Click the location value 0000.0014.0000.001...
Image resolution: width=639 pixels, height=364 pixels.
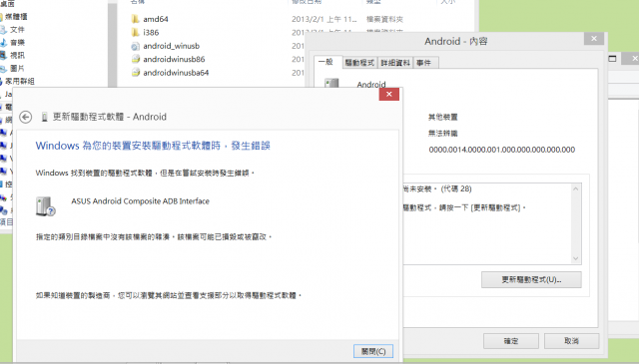(501, 150)
